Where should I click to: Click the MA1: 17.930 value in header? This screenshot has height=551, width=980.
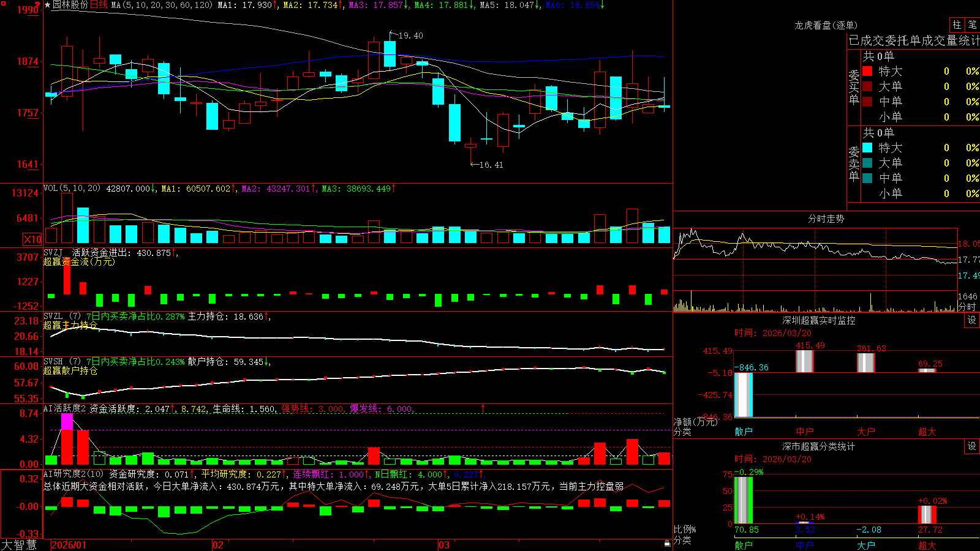point(245,5)
